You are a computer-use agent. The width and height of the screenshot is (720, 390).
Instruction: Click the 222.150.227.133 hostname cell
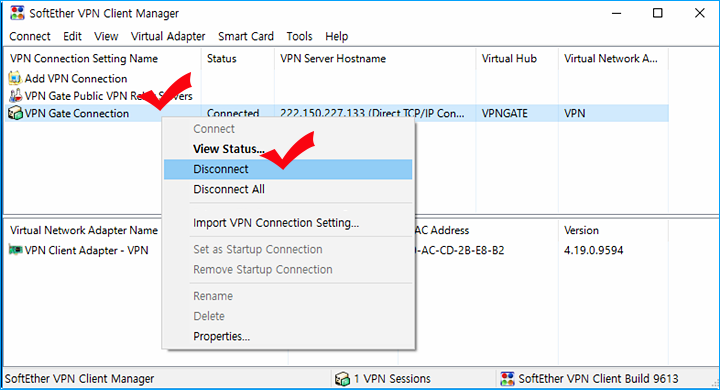372,113
